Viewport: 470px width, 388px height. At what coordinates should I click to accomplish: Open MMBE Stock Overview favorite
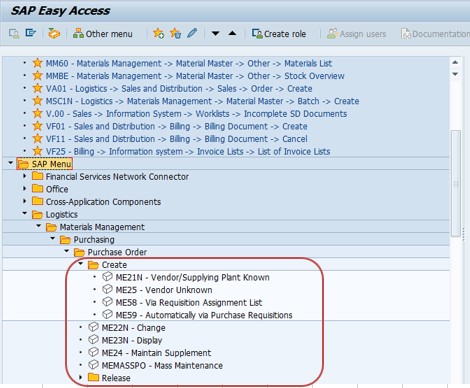tap(195, 76)
